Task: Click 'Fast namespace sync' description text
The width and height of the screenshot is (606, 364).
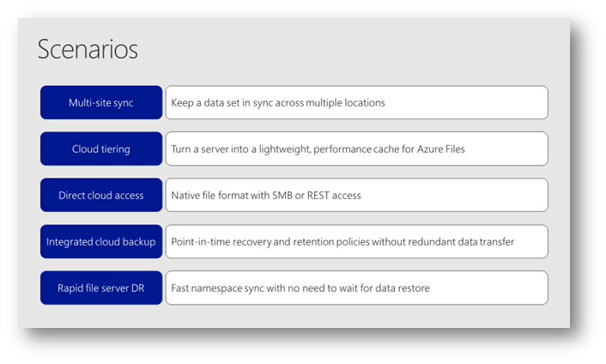Action: 300,288
